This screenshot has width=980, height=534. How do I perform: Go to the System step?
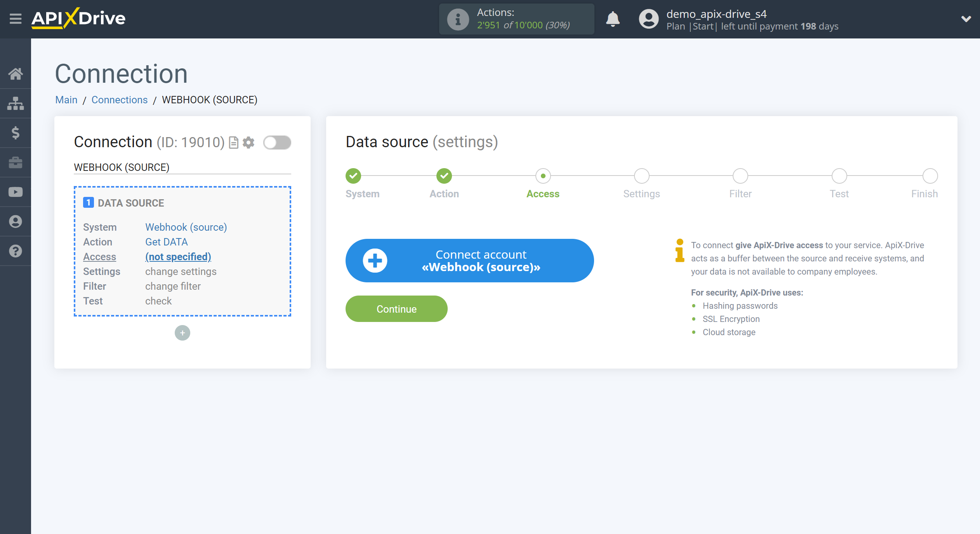tap(353, 176)
